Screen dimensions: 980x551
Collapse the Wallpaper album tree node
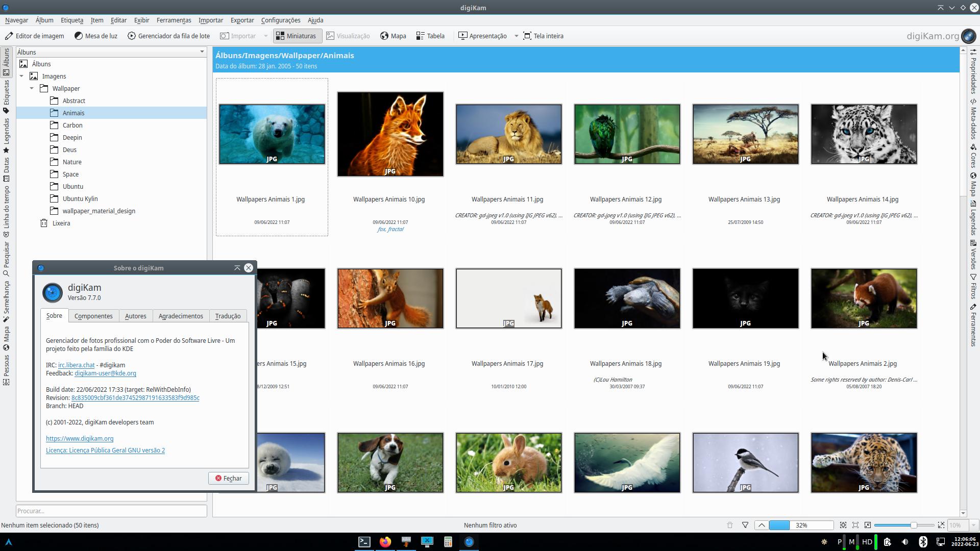[32, 88]
